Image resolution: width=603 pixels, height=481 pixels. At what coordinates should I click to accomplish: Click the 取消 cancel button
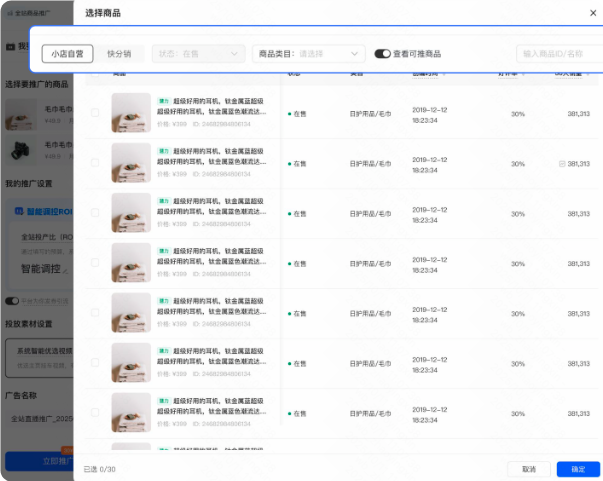[x=529, y=469]
